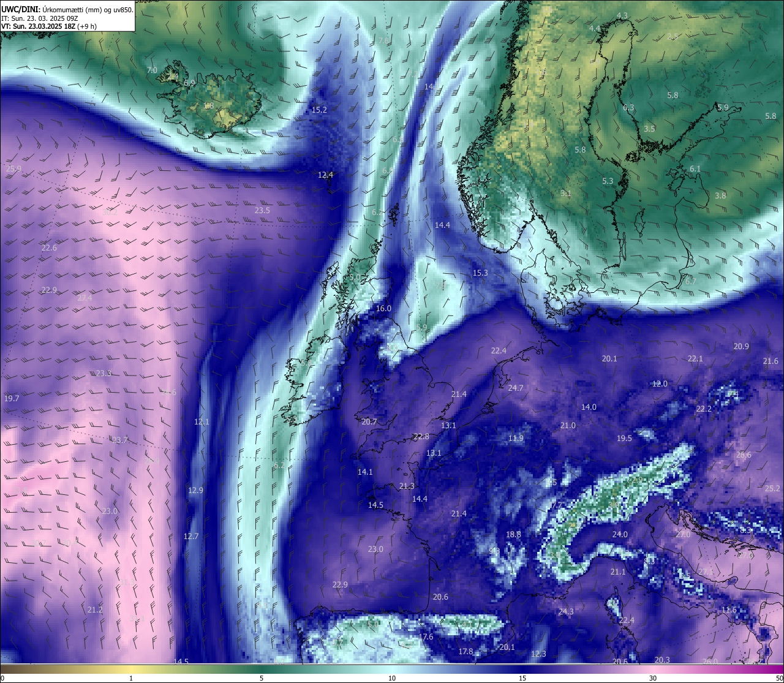Select the 12.4 value label
The height and width of the screenshot is (683, 784).
(325, 175)
